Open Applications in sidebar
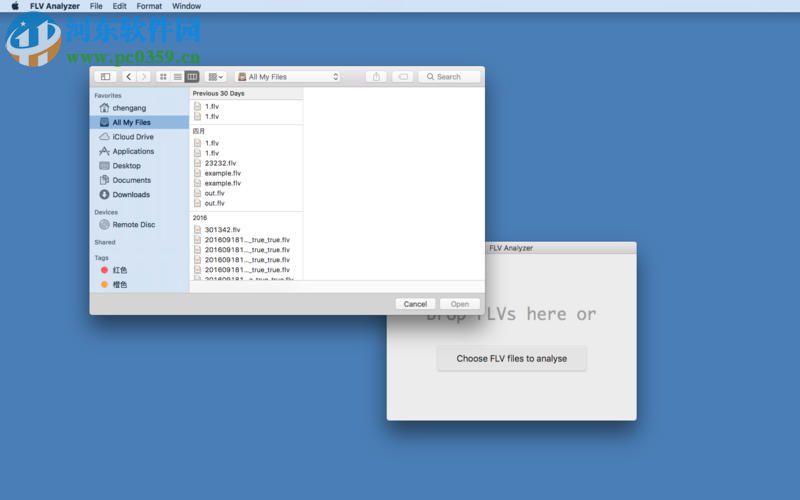 tap(139, 151)
